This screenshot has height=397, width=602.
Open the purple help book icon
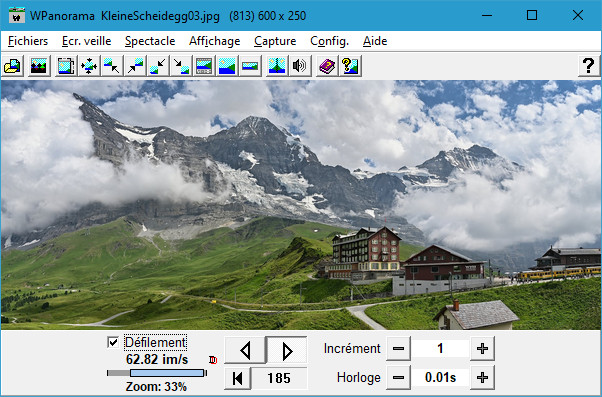pyautogui.click(x=327, y=66)
